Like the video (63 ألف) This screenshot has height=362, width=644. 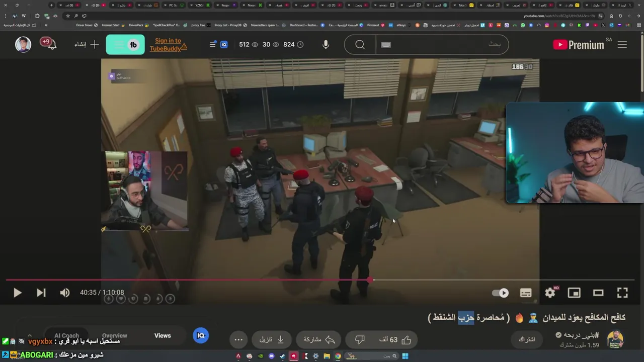click(x=395, y=340)
